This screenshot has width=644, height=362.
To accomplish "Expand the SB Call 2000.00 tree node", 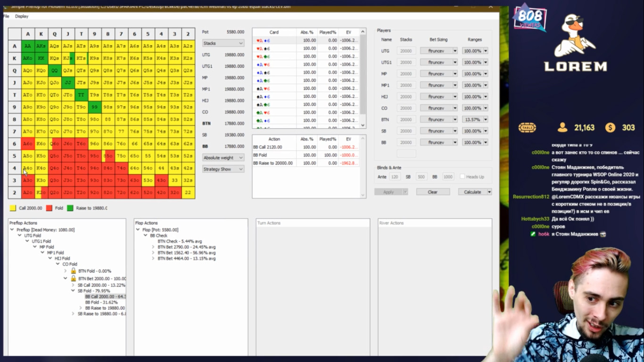I will (73, 285).
